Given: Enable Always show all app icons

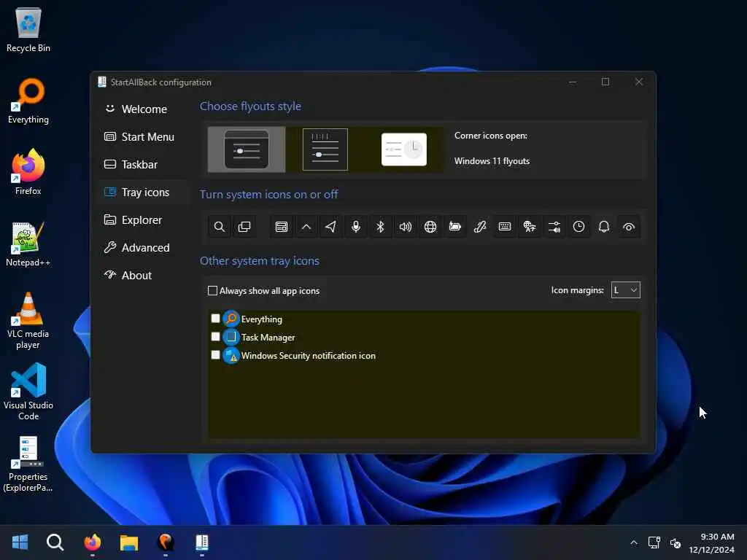Looking at the screenshot, I should click(264, 291).
